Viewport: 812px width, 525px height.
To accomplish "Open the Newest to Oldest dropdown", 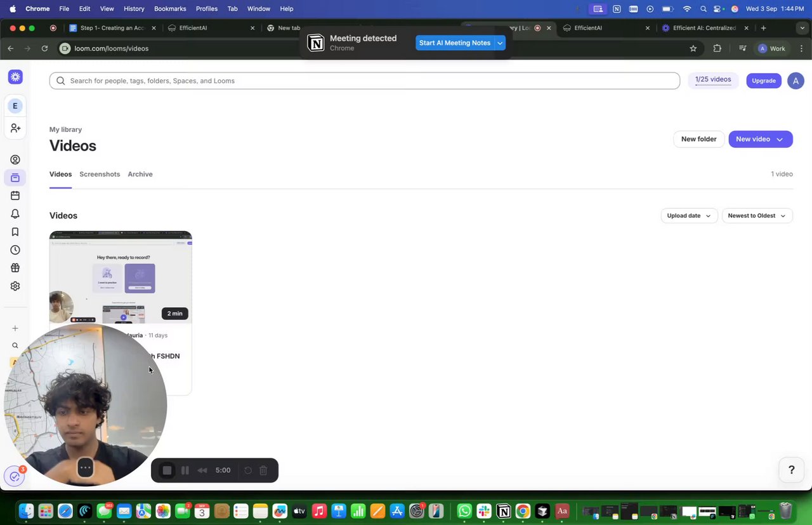I will pos(757,216).
